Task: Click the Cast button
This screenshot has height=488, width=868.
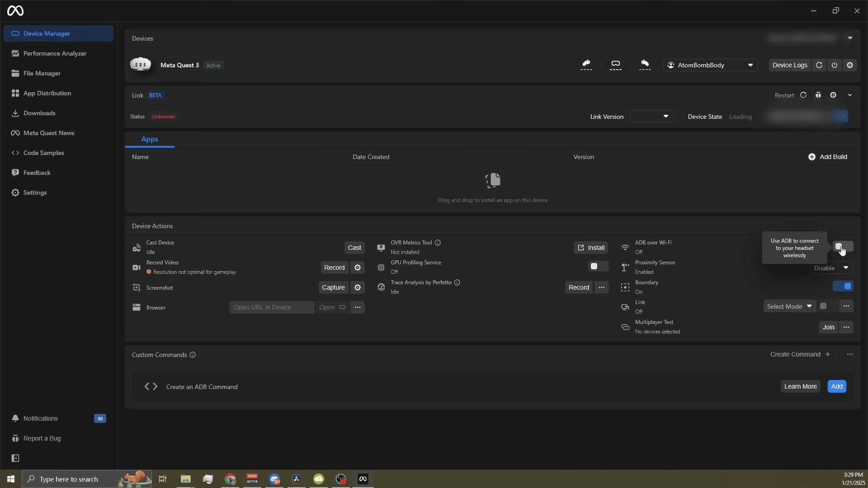Action: 354,248
